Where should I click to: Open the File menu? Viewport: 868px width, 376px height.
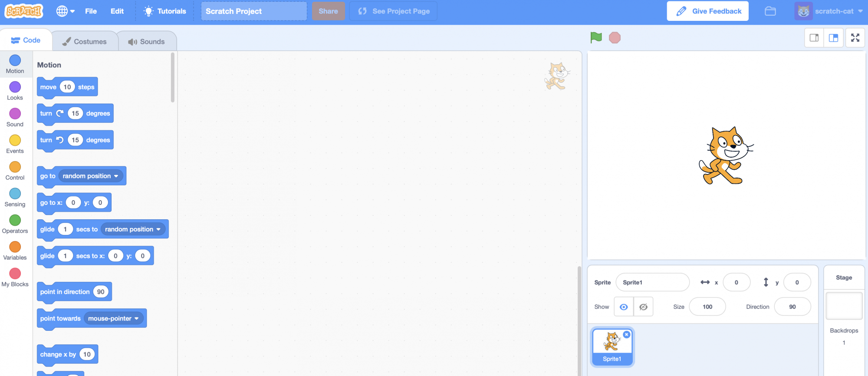click(91, 11)
